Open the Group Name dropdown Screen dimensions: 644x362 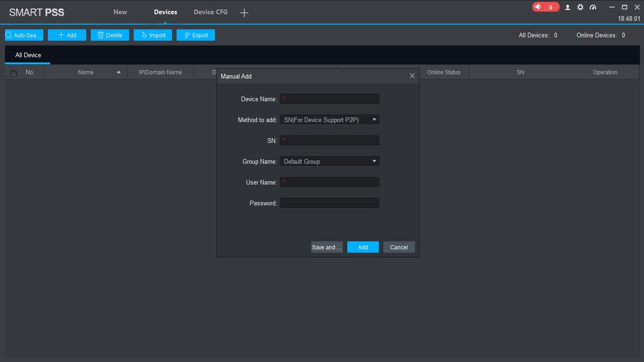[330, 161]
